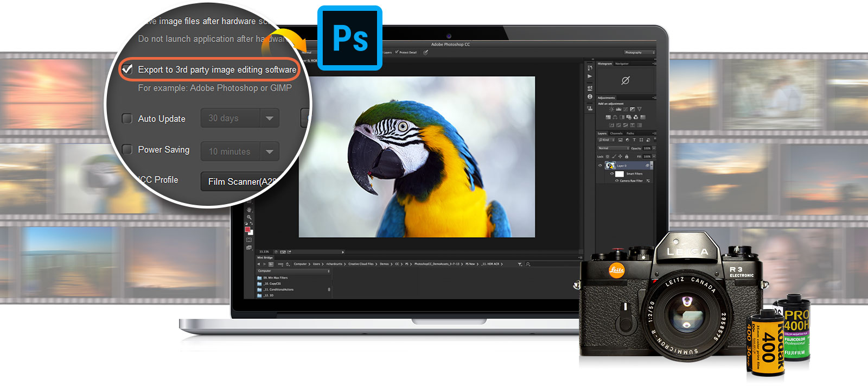Click Demos in the breadcrumb path
The height and width of the screenshot is (392, 868).
click(384, 264)
